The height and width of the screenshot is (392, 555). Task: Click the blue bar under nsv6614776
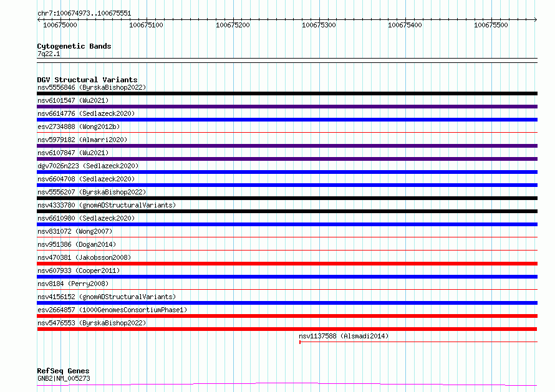tap(287, 120)
